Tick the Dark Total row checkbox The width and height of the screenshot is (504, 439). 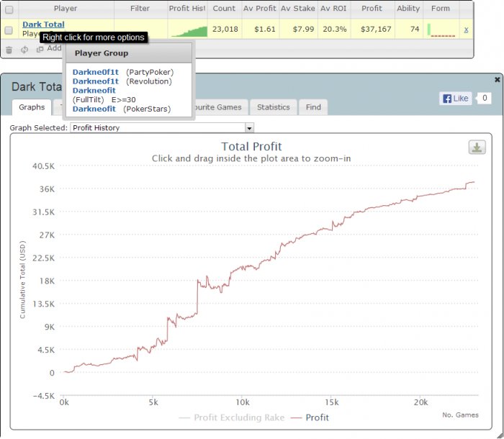(9, 30)
